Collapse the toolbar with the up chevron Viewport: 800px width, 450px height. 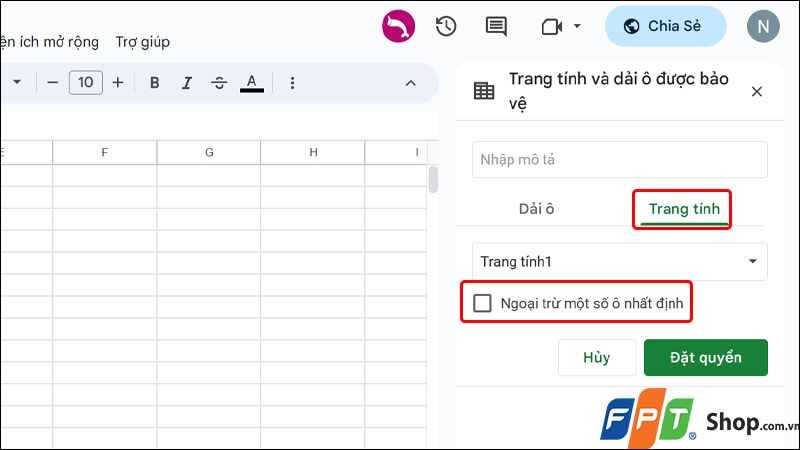[x=411, y=83]
